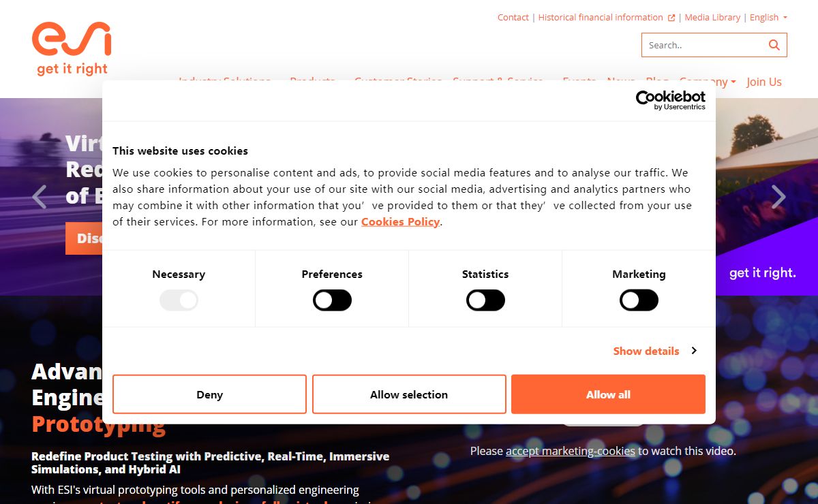Expand Show details chevron
This screenshot has width=818, height=504.
(694, 351)
